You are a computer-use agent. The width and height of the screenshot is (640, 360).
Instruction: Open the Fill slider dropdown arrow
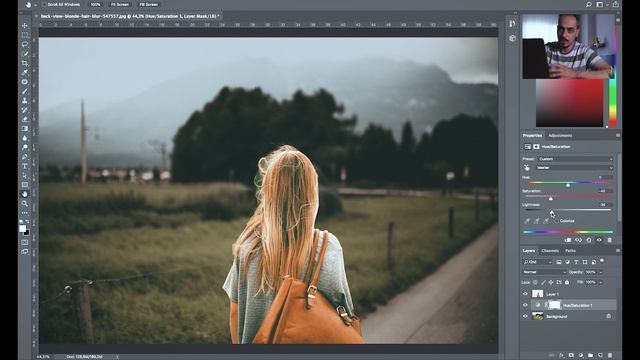coord(601,282)
